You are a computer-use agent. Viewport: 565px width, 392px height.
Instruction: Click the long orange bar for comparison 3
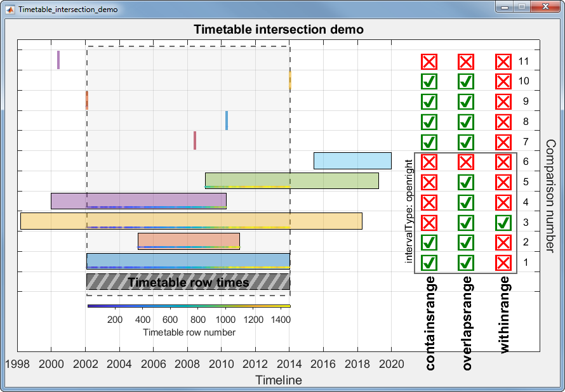tap(190, 220)
